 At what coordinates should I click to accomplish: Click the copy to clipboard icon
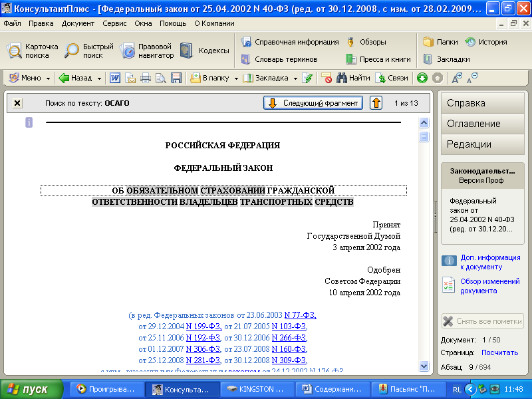pyautogui.click(x=130, y=78)
